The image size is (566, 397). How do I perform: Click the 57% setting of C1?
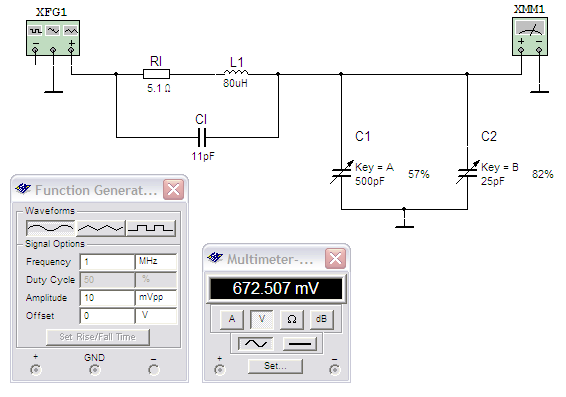(419, 174)
